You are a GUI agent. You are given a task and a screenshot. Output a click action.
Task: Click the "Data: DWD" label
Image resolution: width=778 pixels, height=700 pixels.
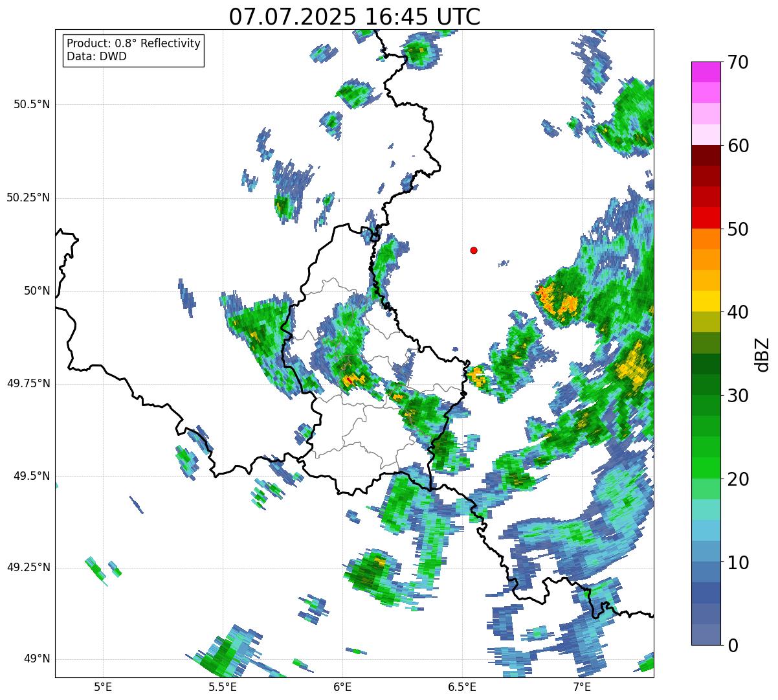(x=96, y=56)
